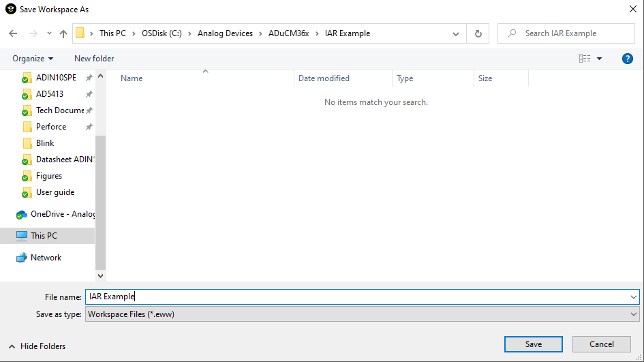Click the IAR app icon in title bar
The image size is (644, 362).
point(11,9)
